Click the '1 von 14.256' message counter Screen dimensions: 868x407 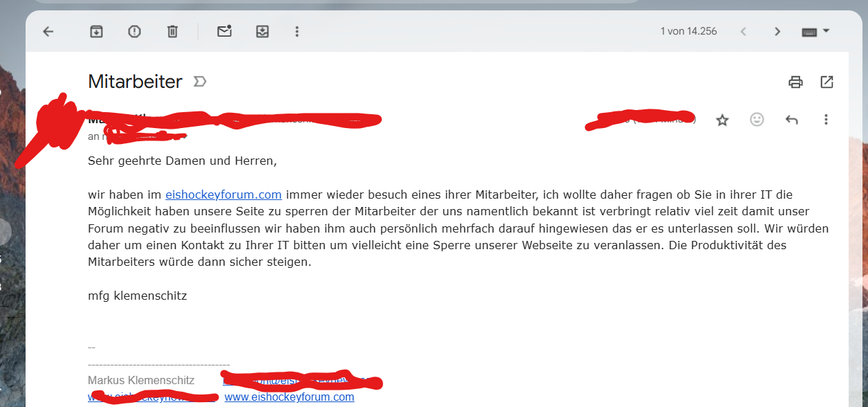point(688,31)
